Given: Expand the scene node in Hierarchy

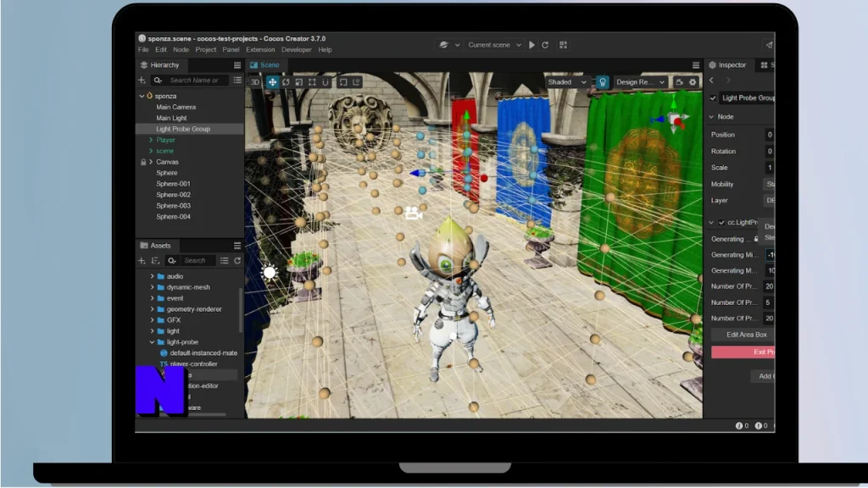Looking at the screenshot, I should pyautogui.click(x=151, y=151).
